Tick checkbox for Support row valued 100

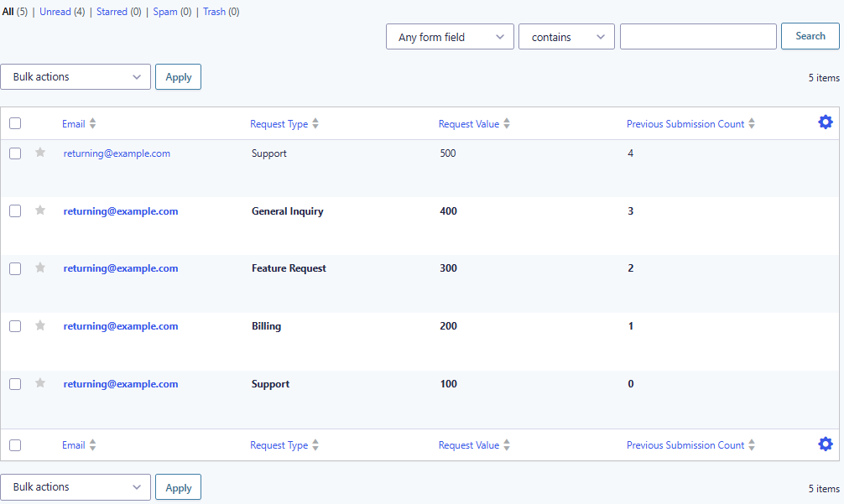[15, 384]
